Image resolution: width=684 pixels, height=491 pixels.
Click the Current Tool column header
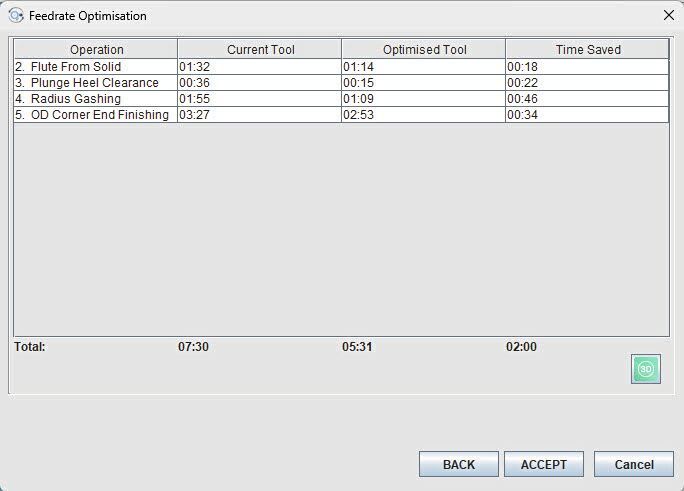point(260,49)
